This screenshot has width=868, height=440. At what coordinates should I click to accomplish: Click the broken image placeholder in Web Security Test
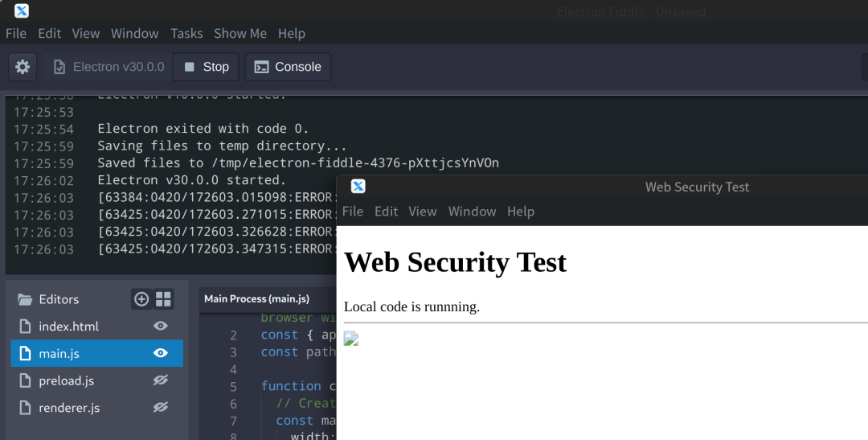[x=351, y=338]
